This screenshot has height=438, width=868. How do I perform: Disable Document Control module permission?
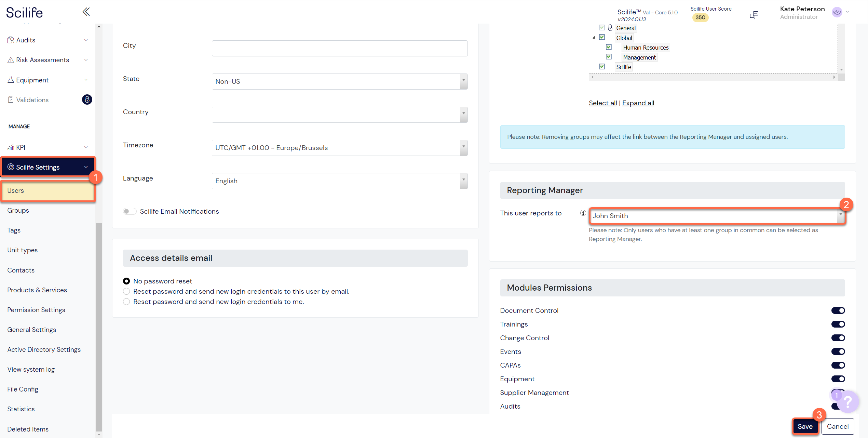click(838, 310)
